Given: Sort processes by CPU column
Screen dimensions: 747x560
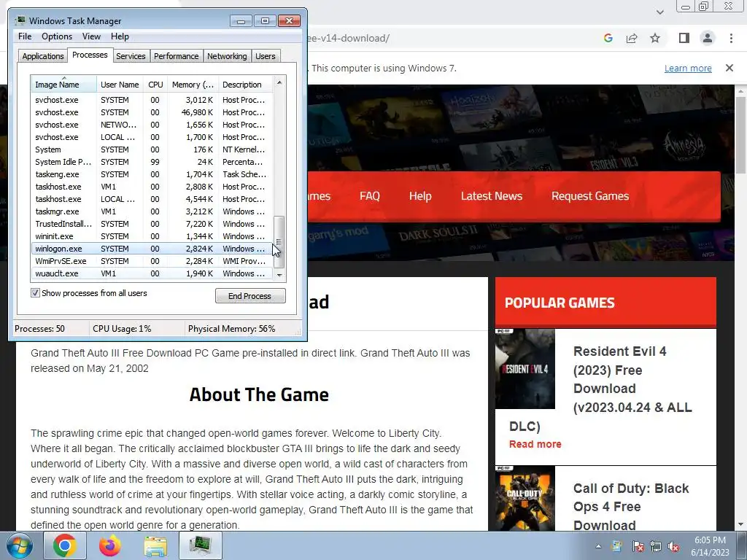Looking at the screenshot, I should (x=155, y=85).
